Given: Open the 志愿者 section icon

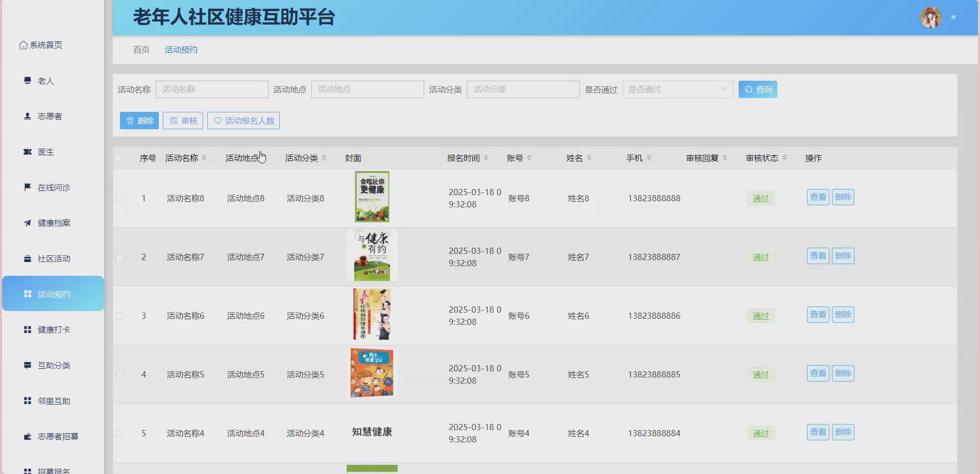Looking at the screenshot, I should pos(28,116).
